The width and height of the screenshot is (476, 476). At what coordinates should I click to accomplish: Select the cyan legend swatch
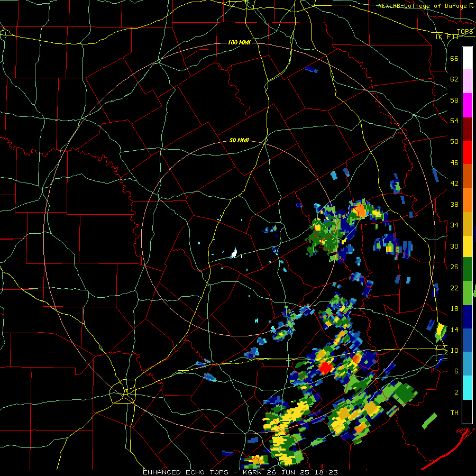[467, 388]
